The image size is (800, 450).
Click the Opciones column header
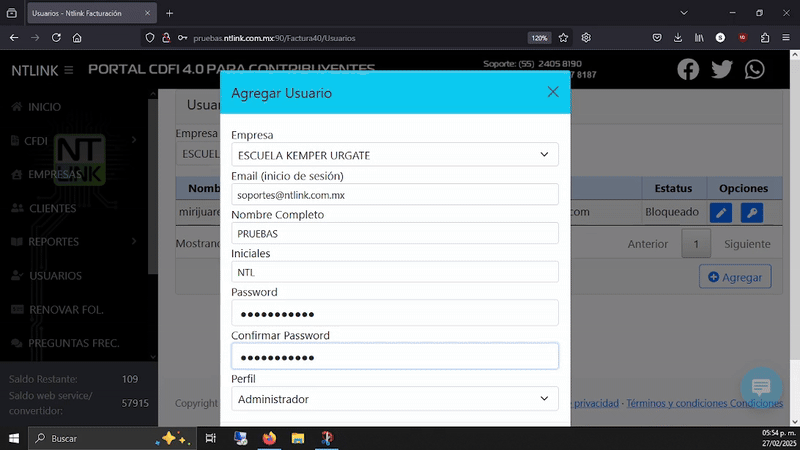[743, 188]
